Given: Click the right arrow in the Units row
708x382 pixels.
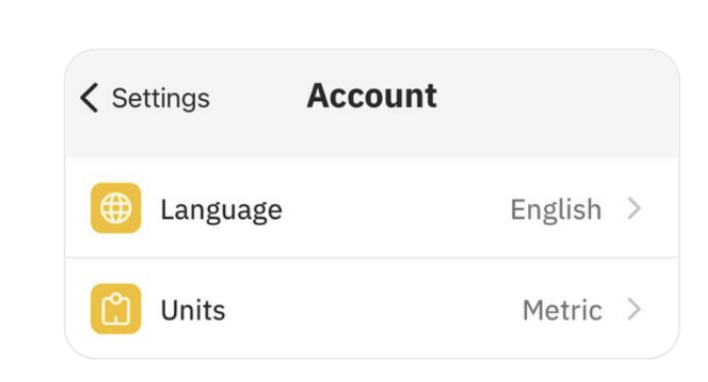Looking at the screenshot, I should coord(635,309).
